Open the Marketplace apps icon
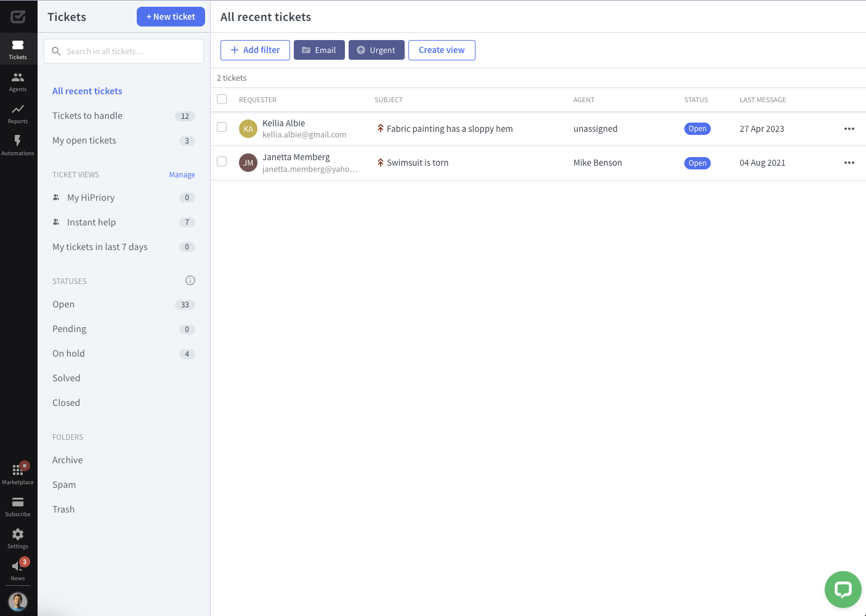The image size is (866, 616). point(18,474)
